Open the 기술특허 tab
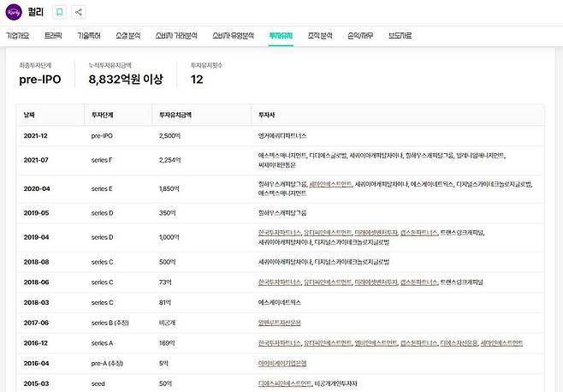563x392 pixels. [89, 36]
